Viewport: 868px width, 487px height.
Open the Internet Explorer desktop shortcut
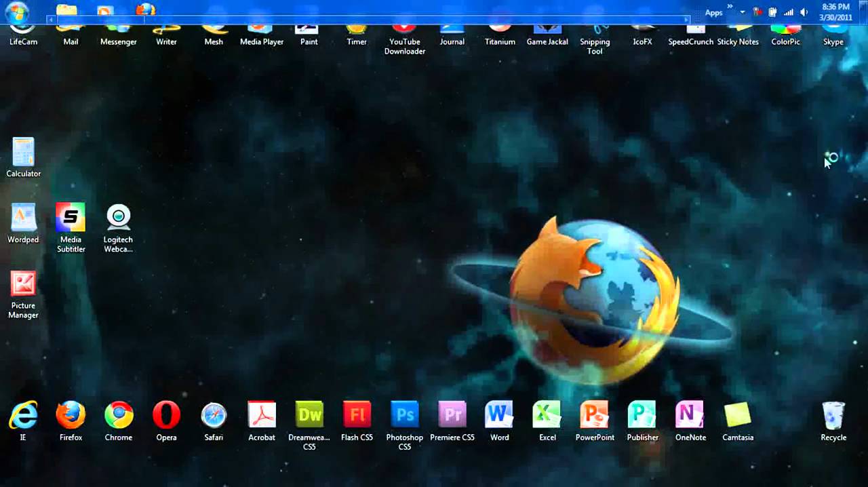23,421
